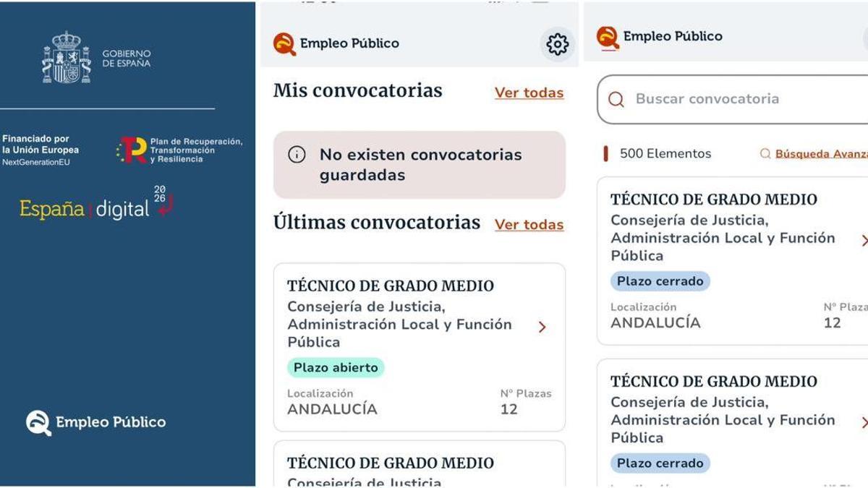Screen dimensions: 868x488
Task: Click magnifier icon next to Búsqueda Avanzada
Action: click(765, 153)
